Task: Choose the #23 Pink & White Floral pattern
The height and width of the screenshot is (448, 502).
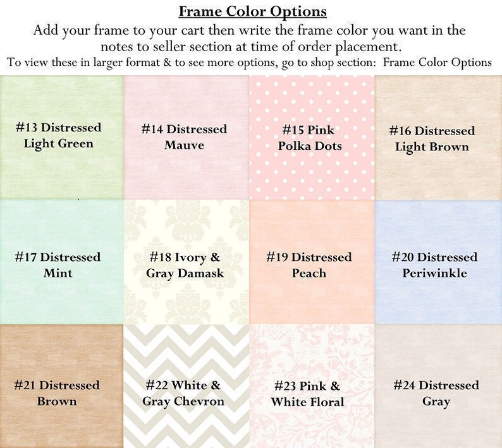Action: pyautogui.click(x=312, y=386)
